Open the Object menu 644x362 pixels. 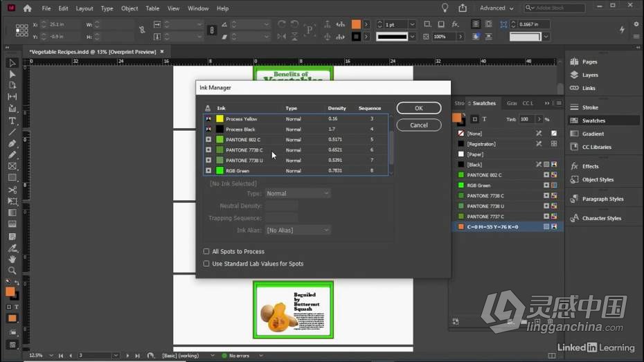click(129, 8)
